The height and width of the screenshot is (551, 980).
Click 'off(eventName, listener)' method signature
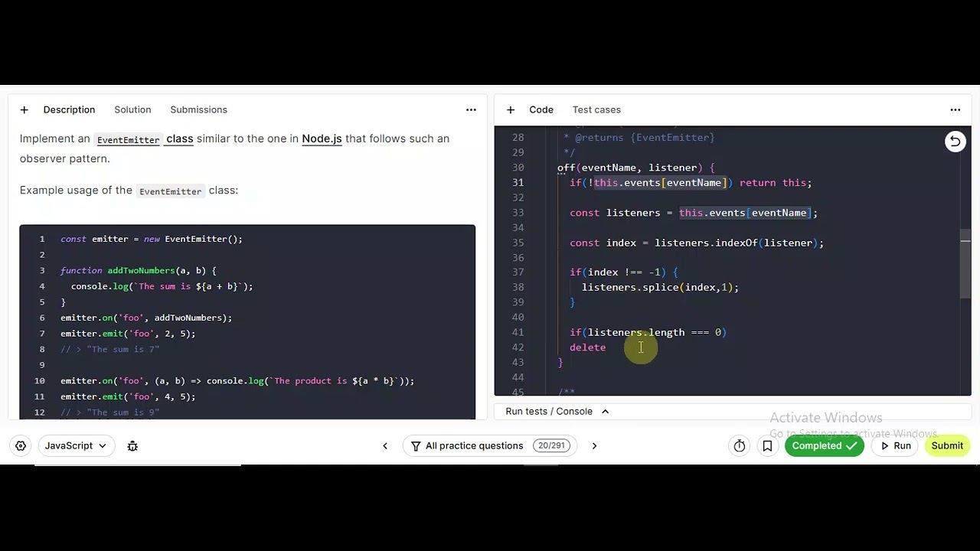coord(629,168)
